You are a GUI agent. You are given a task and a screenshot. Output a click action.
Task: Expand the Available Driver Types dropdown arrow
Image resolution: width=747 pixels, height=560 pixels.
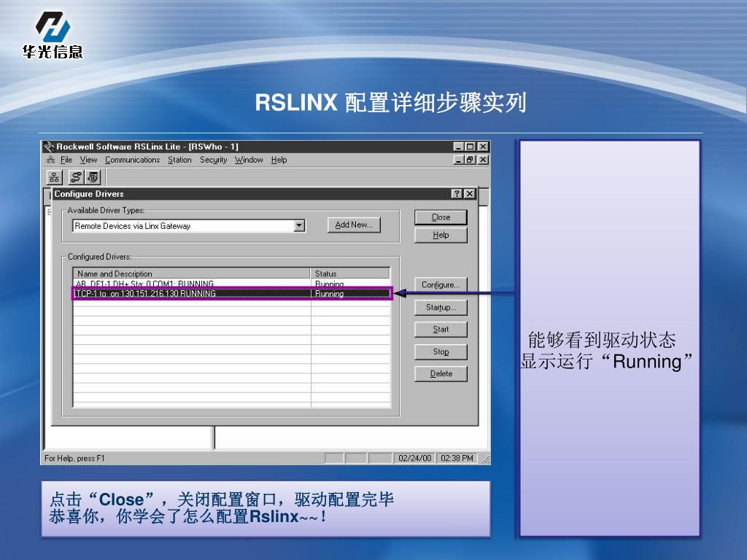299,226
